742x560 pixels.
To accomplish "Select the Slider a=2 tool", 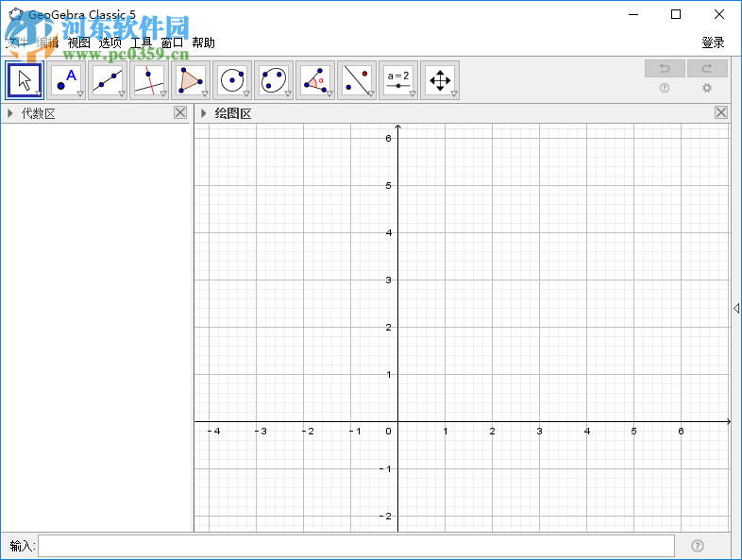I will point(398,80).
